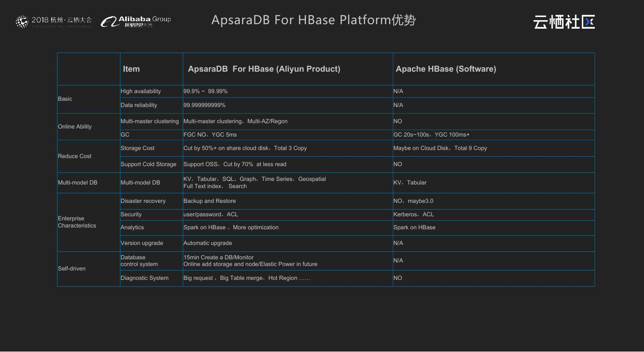Click the Item column header

pyautogui.click(x=131, y=69)
